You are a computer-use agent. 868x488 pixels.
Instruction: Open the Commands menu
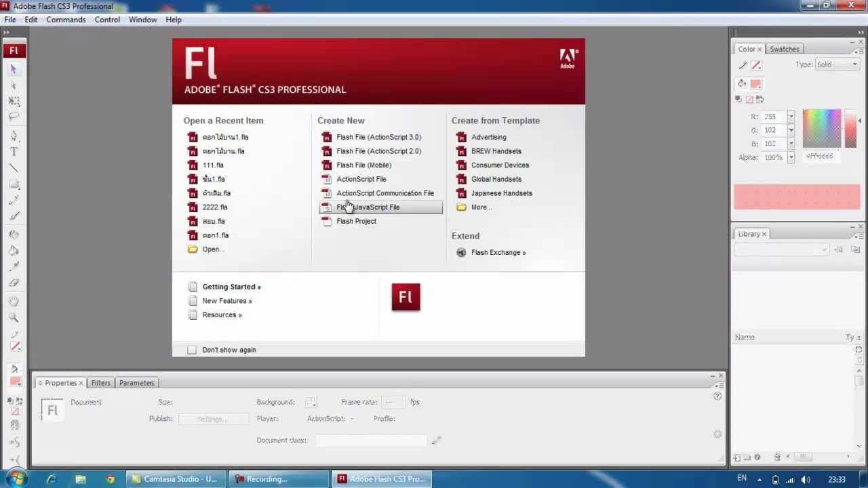coord(66,20)
